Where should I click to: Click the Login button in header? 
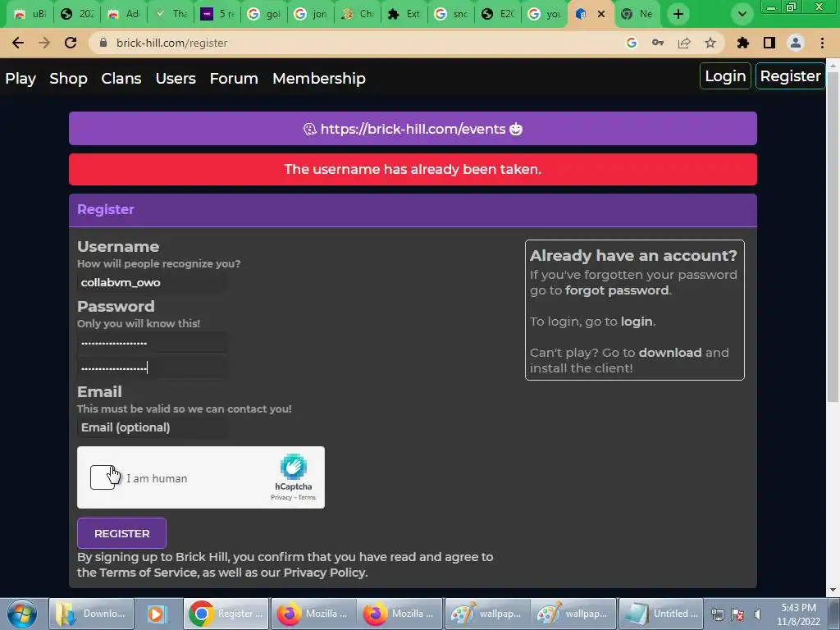(725, 76)
